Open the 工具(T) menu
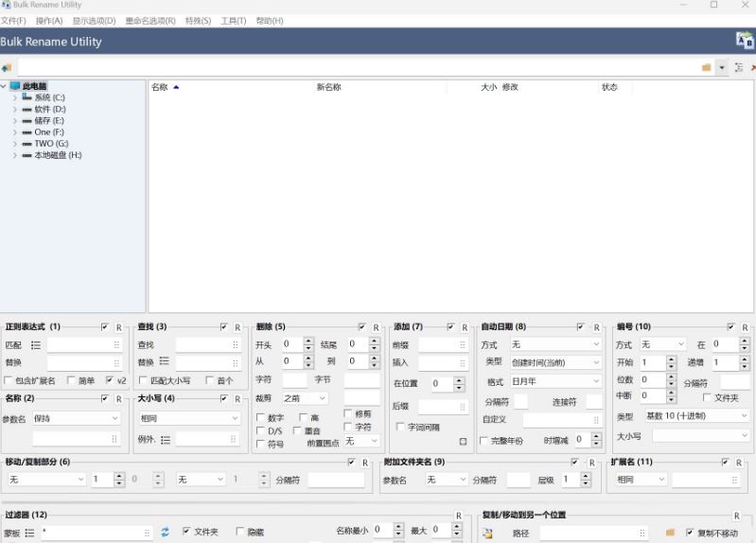This screenshot has height=543, width=756. coord(233,21)
